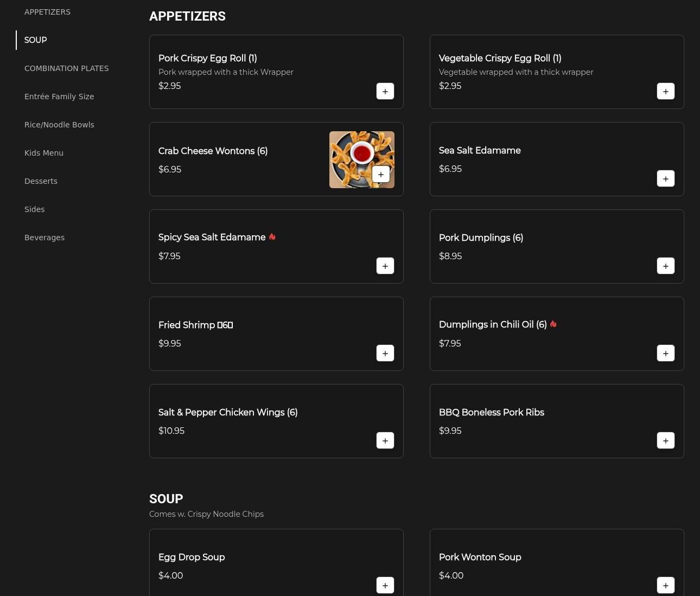Add BBQ Boneless Pork Ribs to cart

coord(665,440)
